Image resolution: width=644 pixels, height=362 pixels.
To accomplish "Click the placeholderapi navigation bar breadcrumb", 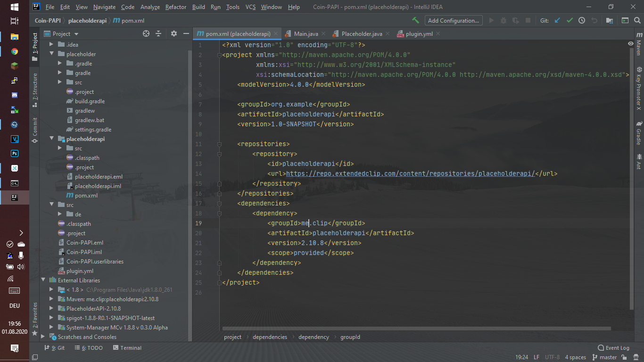I will (87, 20).
